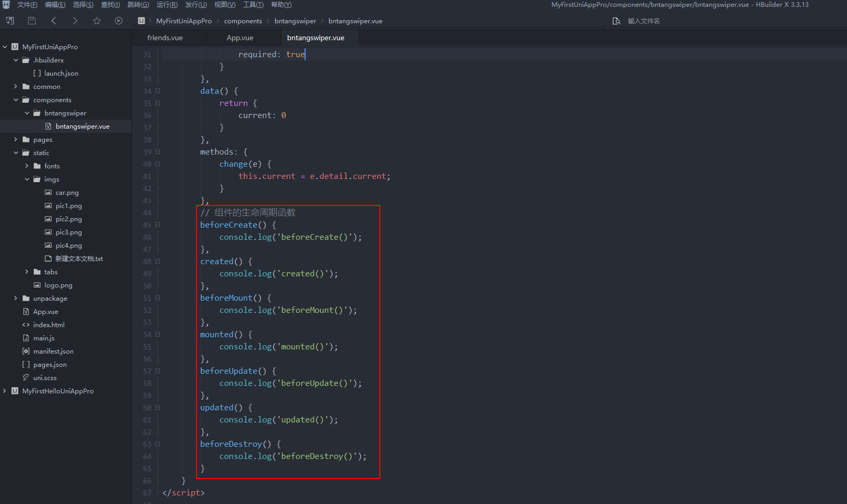Click bntangswiper.vue in the breadcrumb

[x=355, y=21]
